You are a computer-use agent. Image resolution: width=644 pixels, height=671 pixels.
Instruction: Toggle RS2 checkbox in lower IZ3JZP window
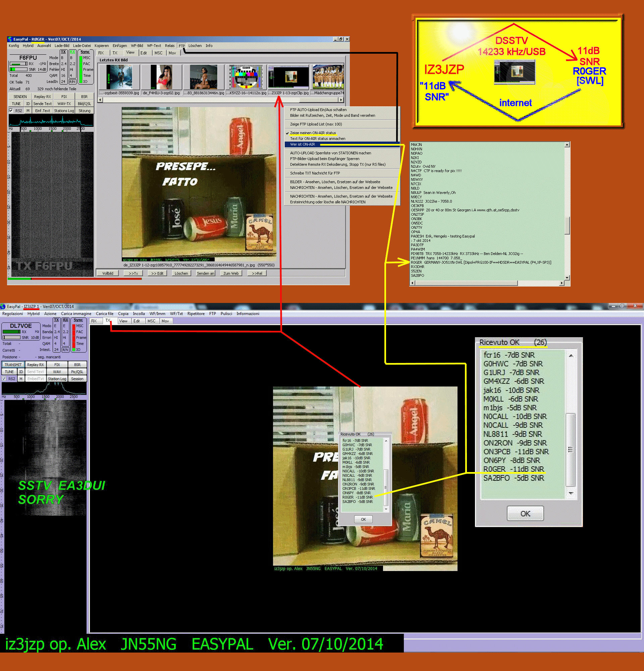pos(4,379)
